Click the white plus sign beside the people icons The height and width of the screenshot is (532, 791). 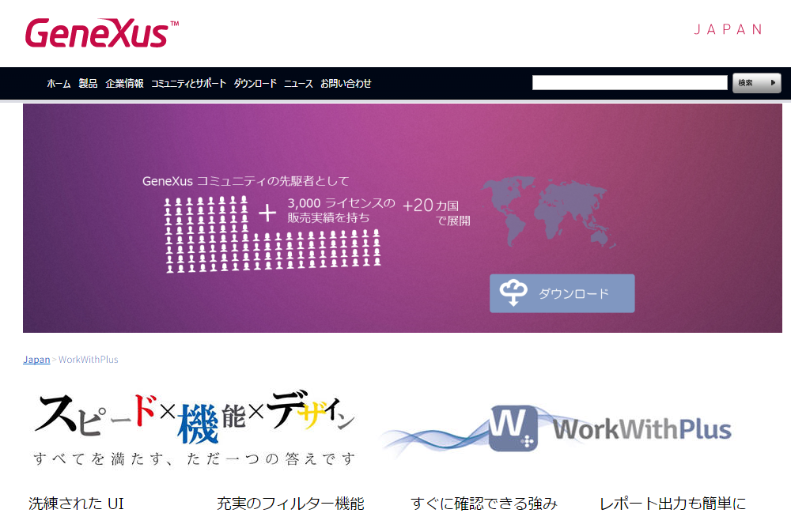pyautogui.click(x=268, y=213)
